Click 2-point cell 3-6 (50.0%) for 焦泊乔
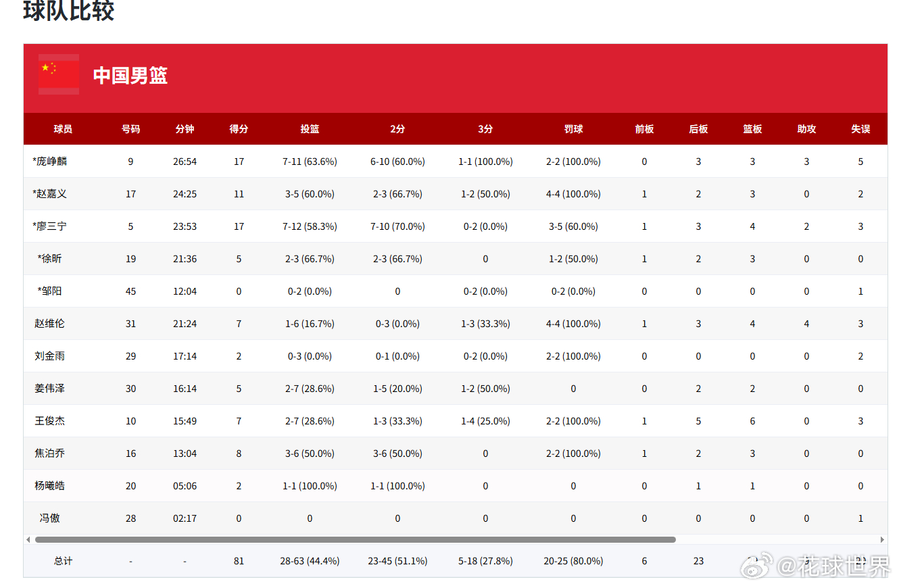The image size is (899, 588). [397, 454]
